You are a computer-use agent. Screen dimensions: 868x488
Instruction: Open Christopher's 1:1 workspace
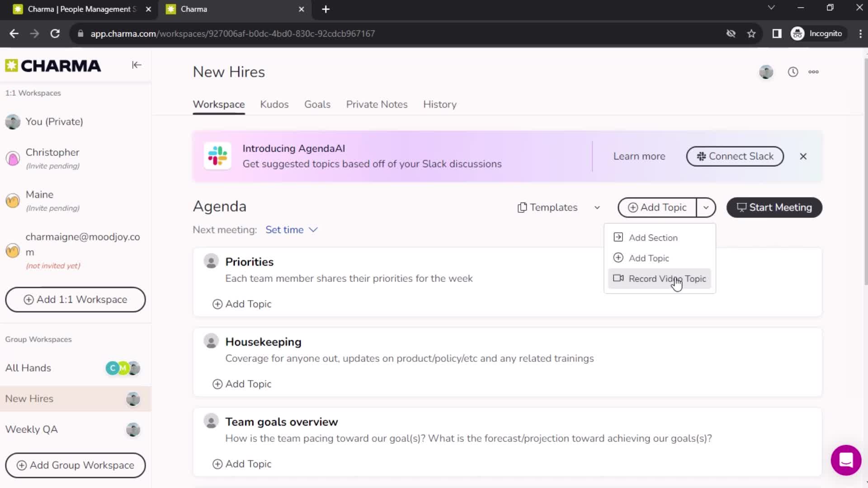pyautogui.click(x=75, y=159)
